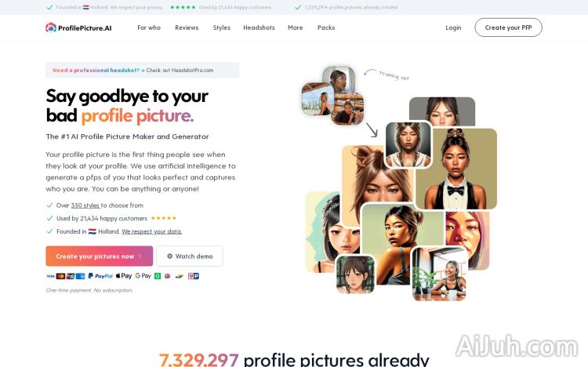
Task: Follow the 350 styles link
Action: coord(85,205)
